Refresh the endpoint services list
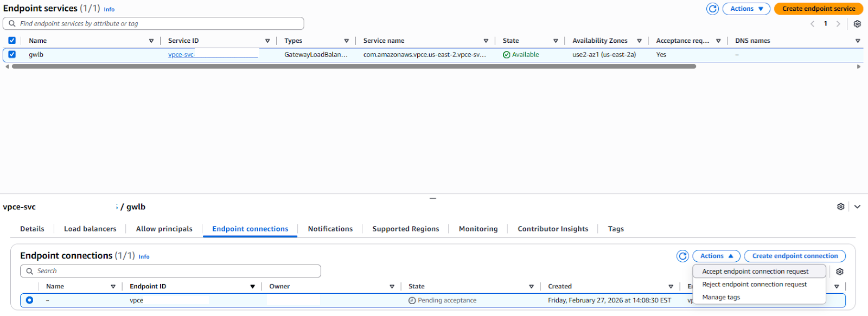 coord(712,9)
